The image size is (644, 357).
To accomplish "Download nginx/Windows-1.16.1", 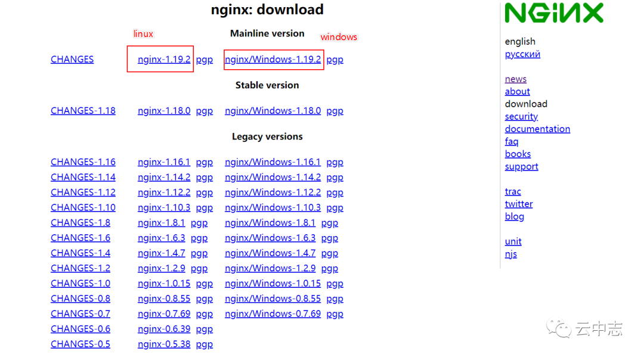I will [273, 162].
